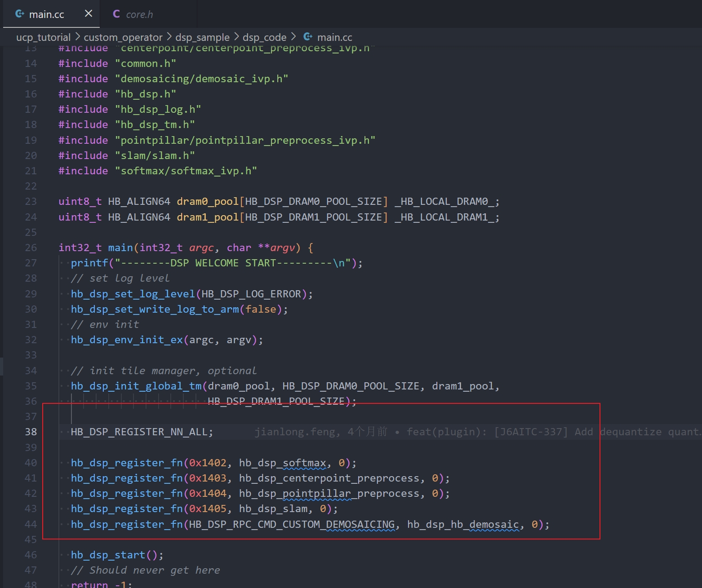The height and width of the screenshot is (588, 702).
Task: Place cursor on the hb_dsp_start call
Action: pyautogui.click(x=108, y=555)
